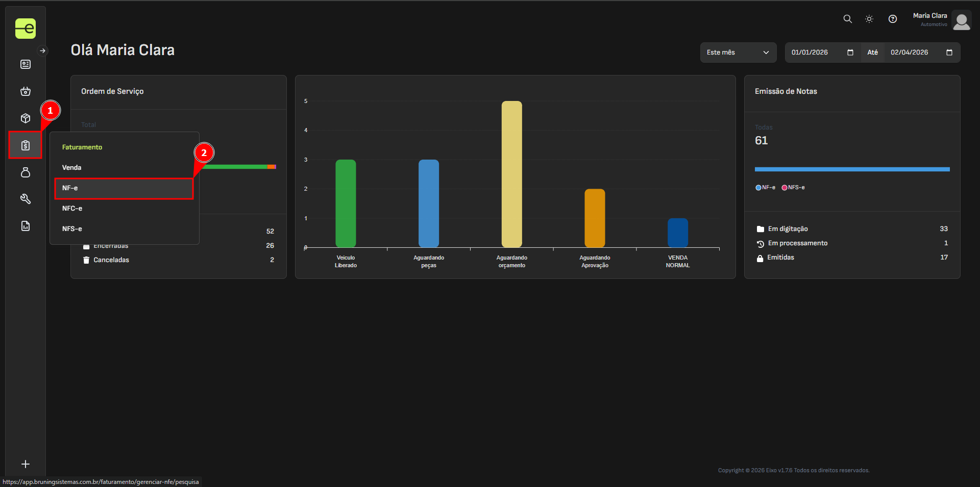Screen dimensions: 980x487
Task: Select NF-e in Faturamento menu
Action: pyautogui.click(x=70, y=188)
